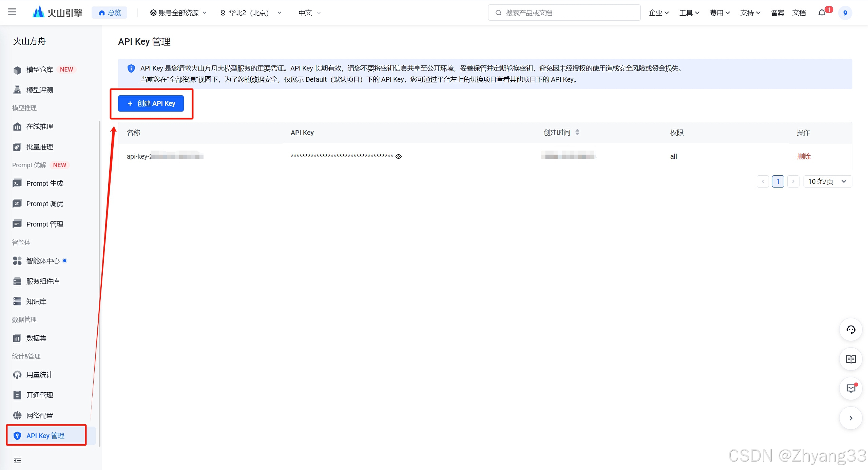
Task: Open the 费用 menu in the top bar
Action: click(719, 13)
